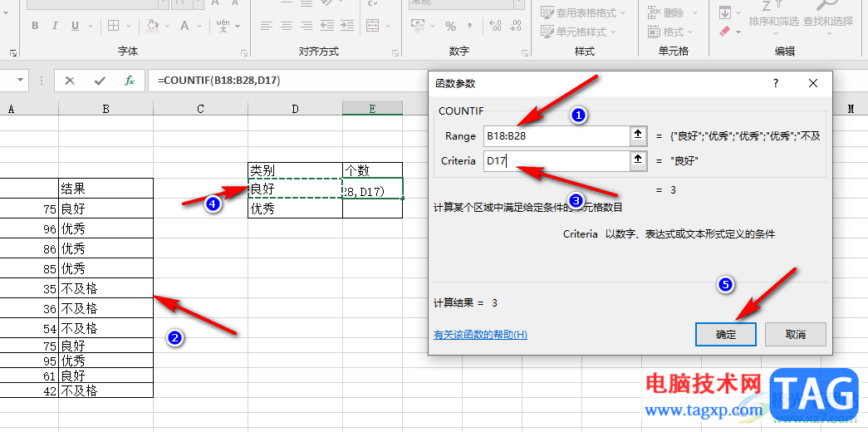Click the fill down icon in editing group

pyautogui.click(x=724, y=12)
